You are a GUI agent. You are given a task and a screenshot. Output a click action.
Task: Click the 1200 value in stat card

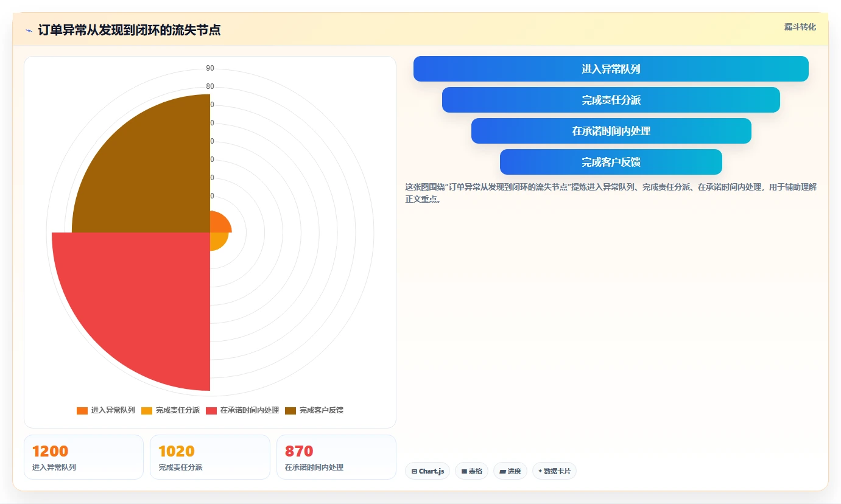(50, 452)
